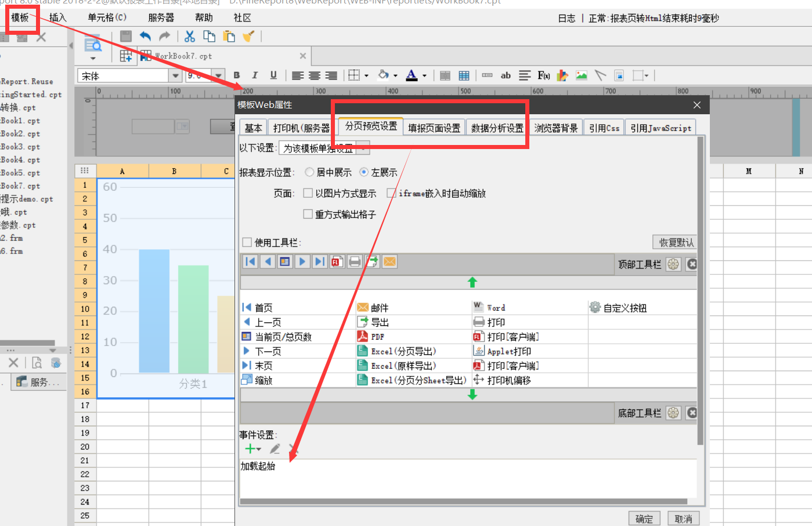Click the last-page icon in top toolbar preview

320,262
